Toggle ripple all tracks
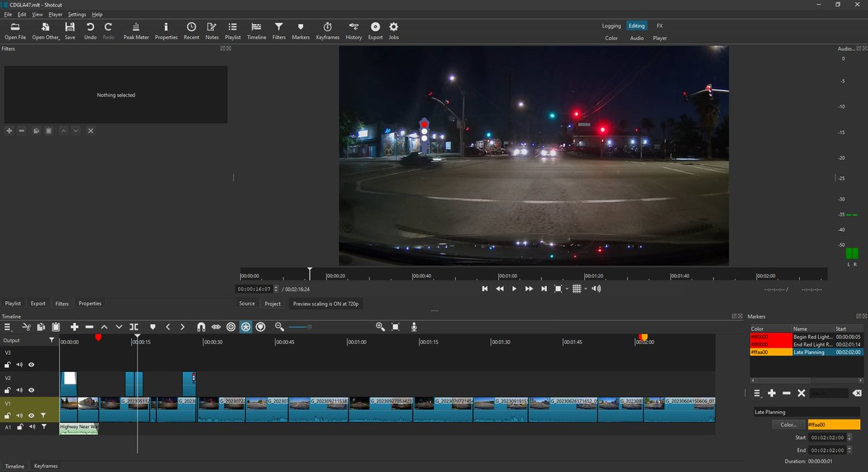This screenshot has width=868, height=472. [246, 326]
